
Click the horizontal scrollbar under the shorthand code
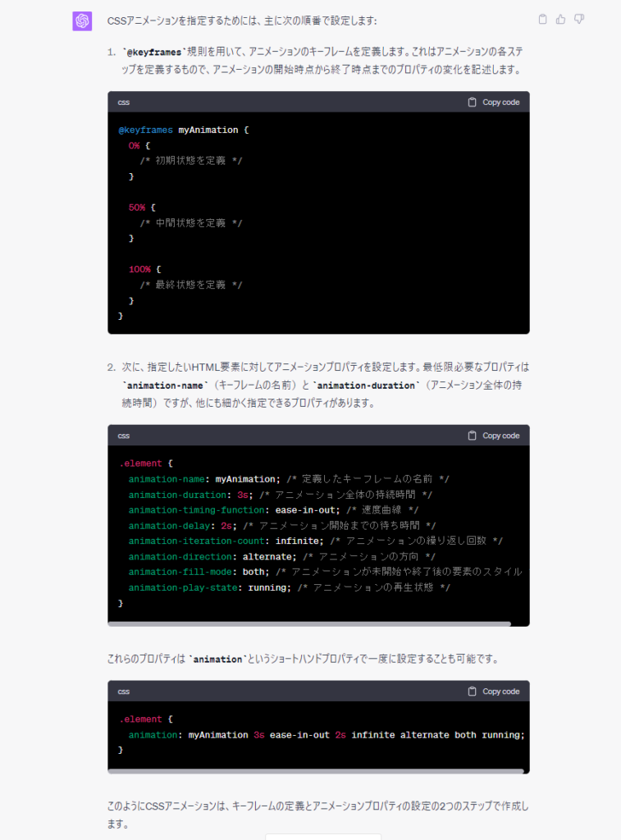click(x=316, y=771)
